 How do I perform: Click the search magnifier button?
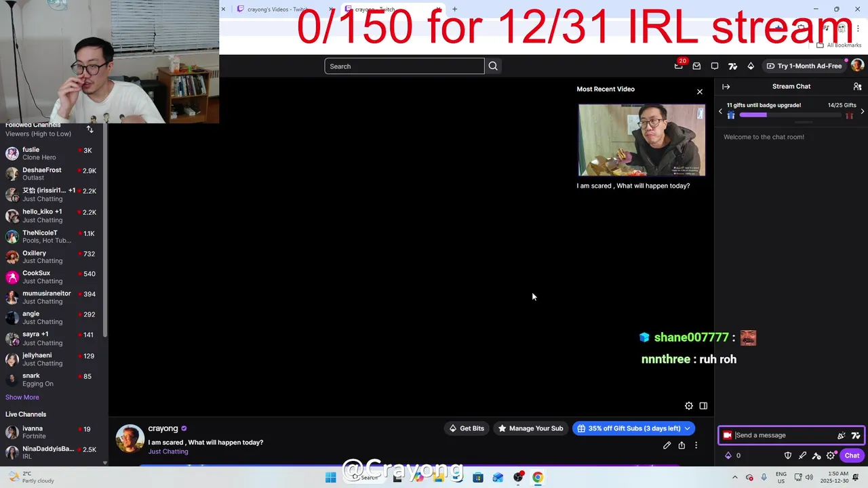tap(493, 66)
